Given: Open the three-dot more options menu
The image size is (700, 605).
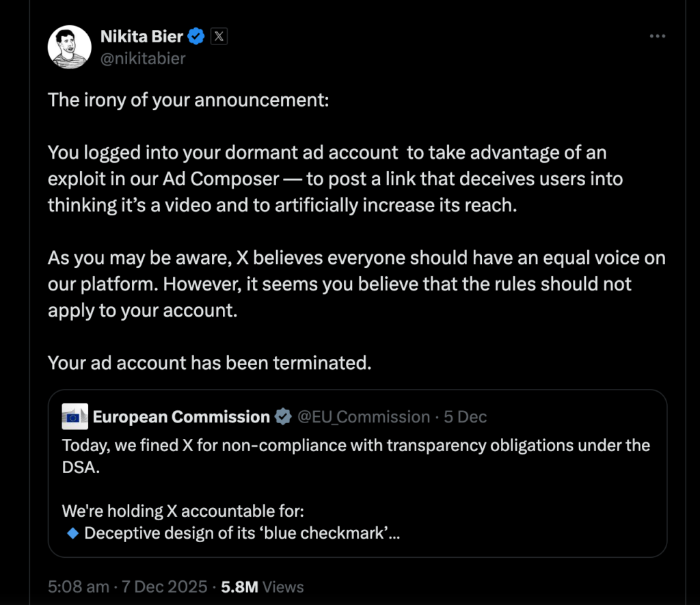Looking at the screenshot, I should pos(657,37).
